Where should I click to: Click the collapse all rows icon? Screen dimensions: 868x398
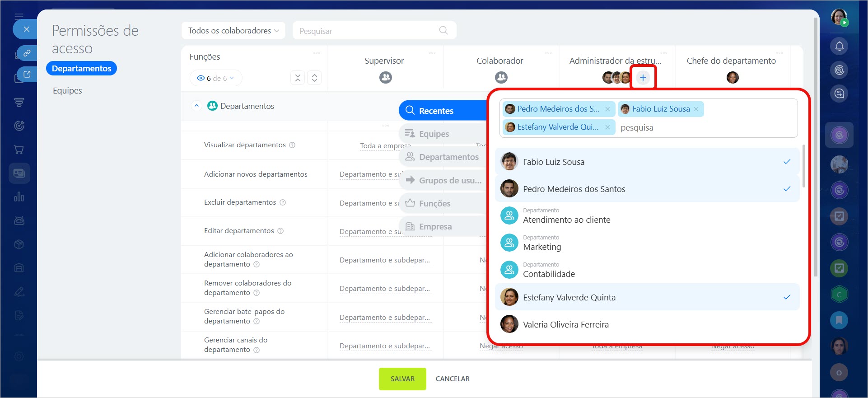point(298,78)
